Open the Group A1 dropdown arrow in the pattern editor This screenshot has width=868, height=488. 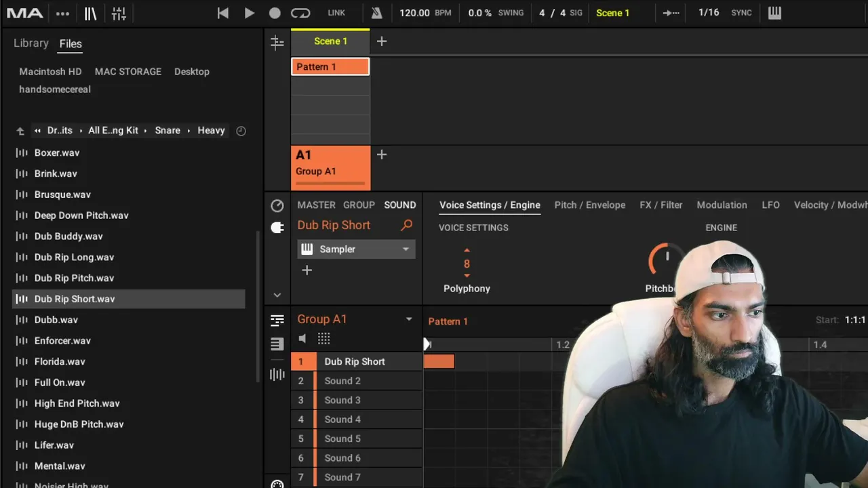click(409, 319)
